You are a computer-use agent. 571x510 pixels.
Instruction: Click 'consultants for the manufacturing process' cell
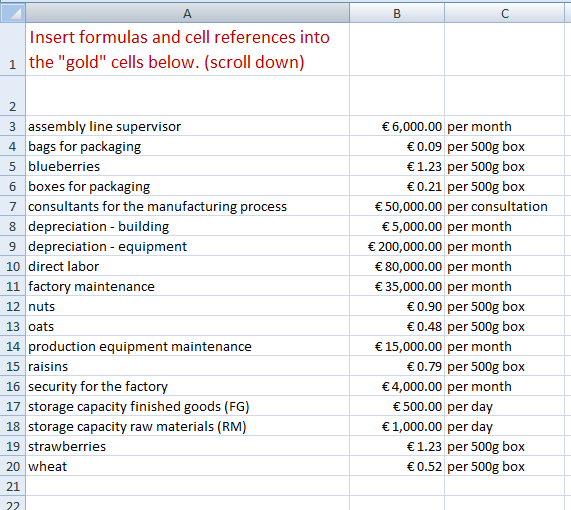188,206
